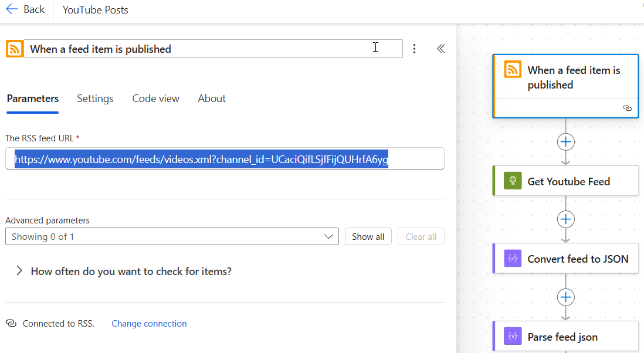This screenshot has width=644, height=353.
Task: Click the purple Convert feed to JSON icon
Action: pos(513,258)
